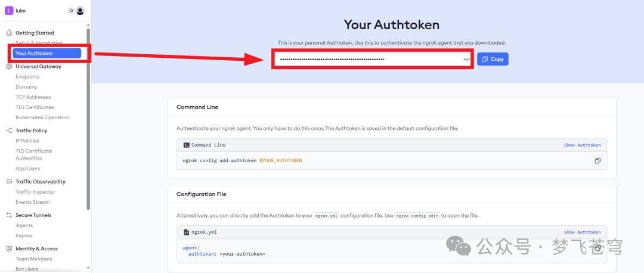
Task: Click the 'authtoken: <your-authtoken>' yaml line
Action: (x=227, y=254)
